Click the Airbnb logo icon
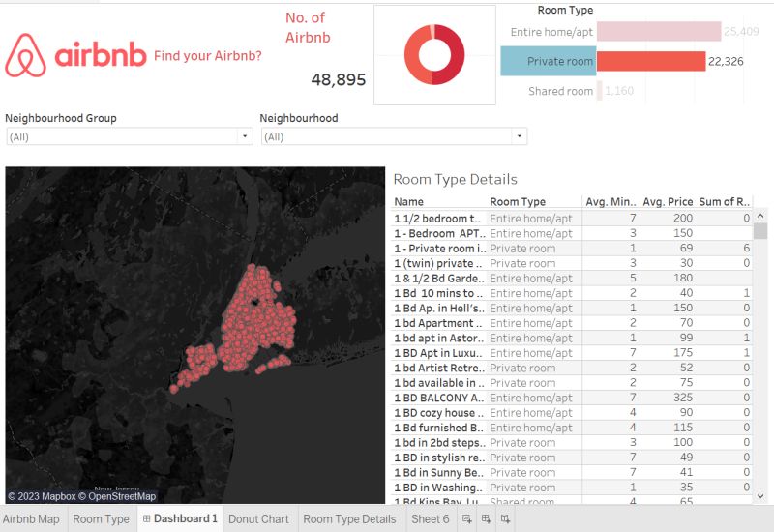 tap(26, 55)
